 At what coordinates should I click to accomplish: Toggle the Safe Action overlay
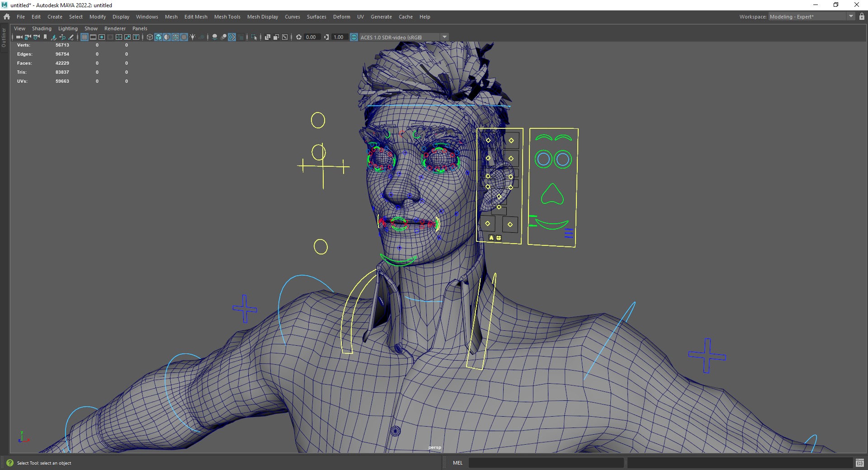point(127,37)
